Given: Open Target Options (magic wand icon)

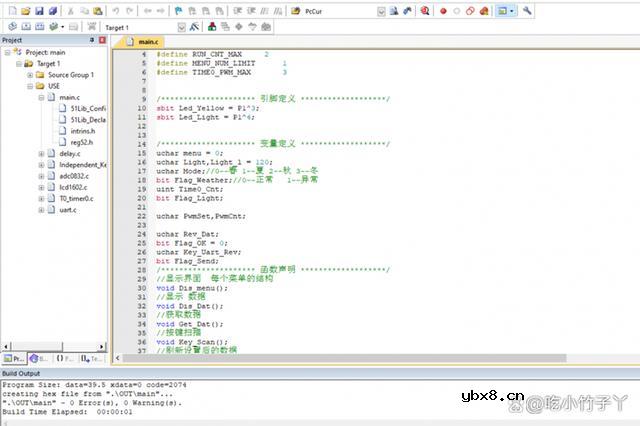Looking at the screenshot, I should coord(196,27).
